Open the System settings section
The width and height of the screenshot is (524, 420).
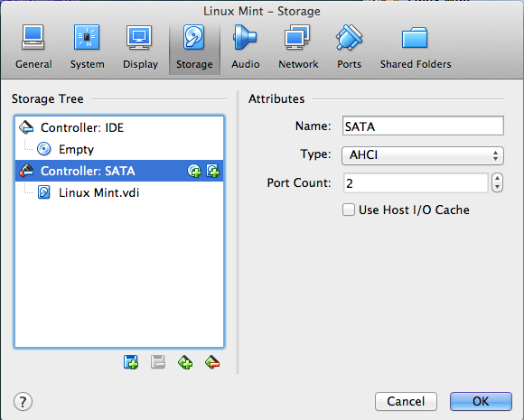coord(87,47)
